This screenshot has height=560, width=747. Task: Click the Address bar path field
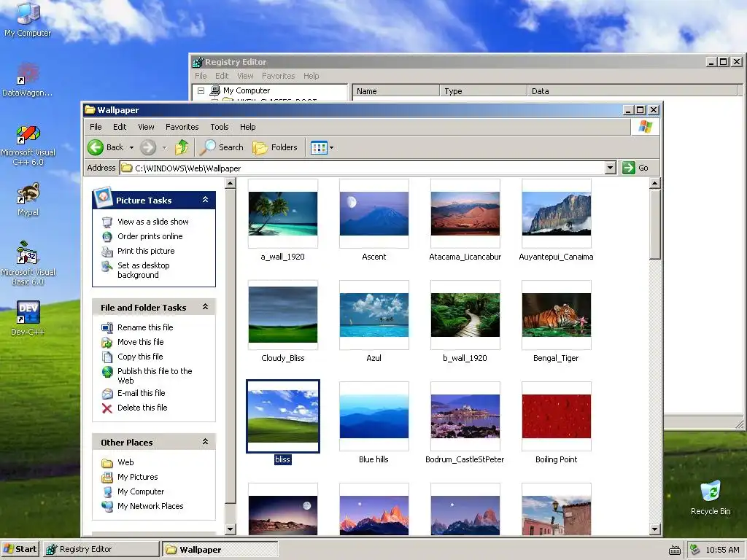click(362, 168)
